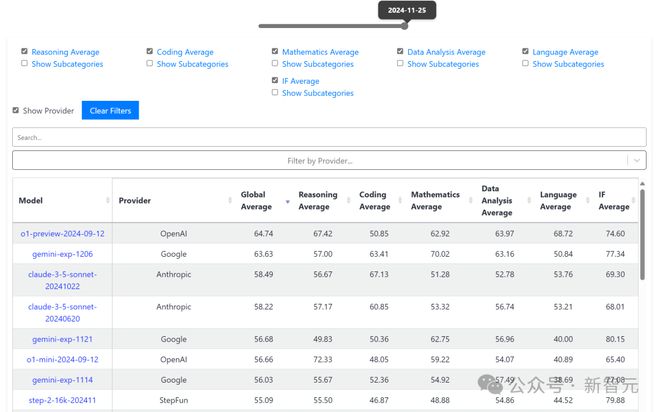The image size is (660, 412).
Task: Uncheck the Reasoning Average checkbox
Action: click(24, 52)
